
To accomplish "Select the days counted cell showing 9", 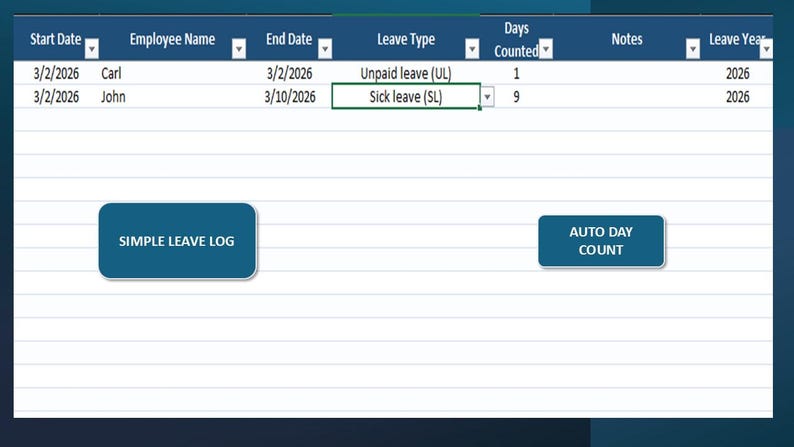I will click(x=517, y=96).
